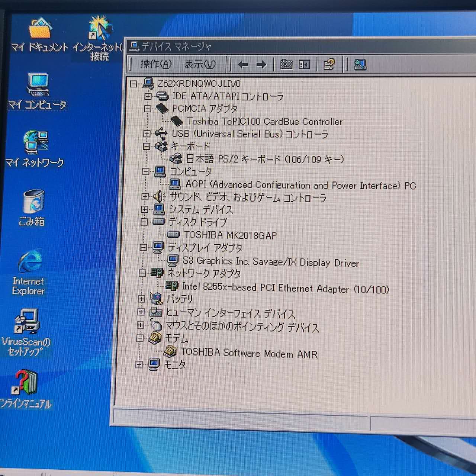Click the properties/help toolbar icon with question mark
Image resolution: width=476 pixels, height=476 pixels.
[x=329, y=64]
